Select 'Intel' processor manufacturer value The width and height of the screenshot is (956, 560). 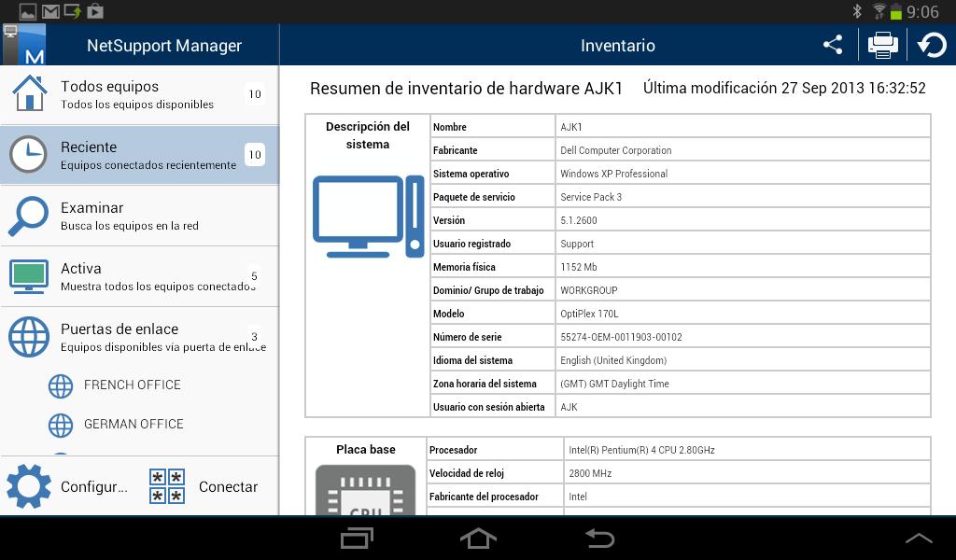pos(578,497)
